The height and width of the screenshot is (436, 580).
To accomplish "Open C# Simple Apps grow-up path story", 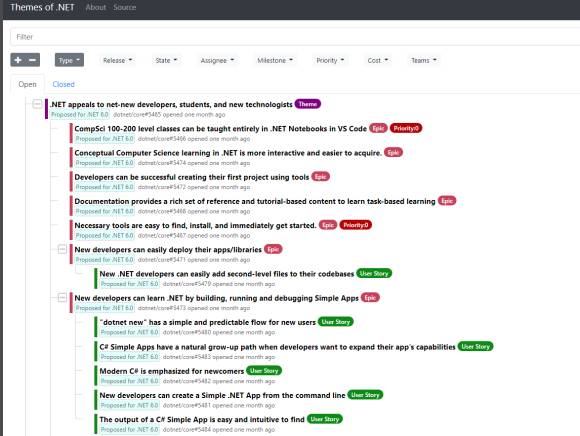I will pos(277,347).
